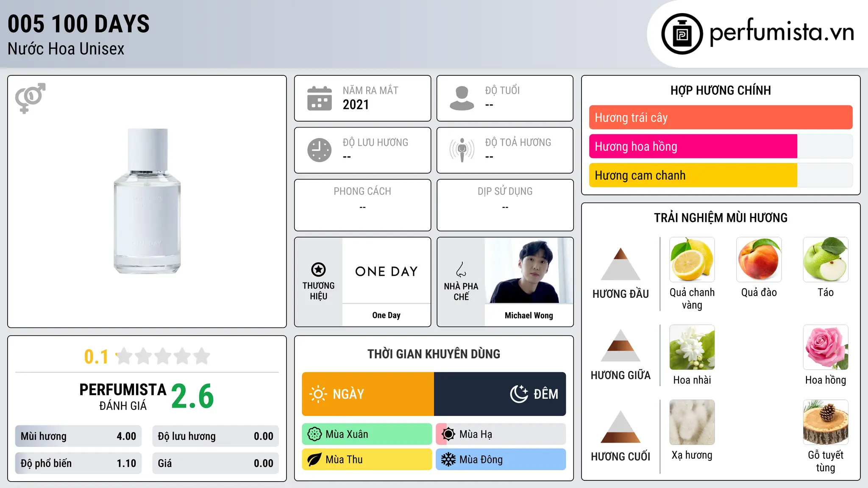Click the leaf icon for Mùa Thu
The width and height of the screenshot is (868, 488).
[x=314, y=460]
